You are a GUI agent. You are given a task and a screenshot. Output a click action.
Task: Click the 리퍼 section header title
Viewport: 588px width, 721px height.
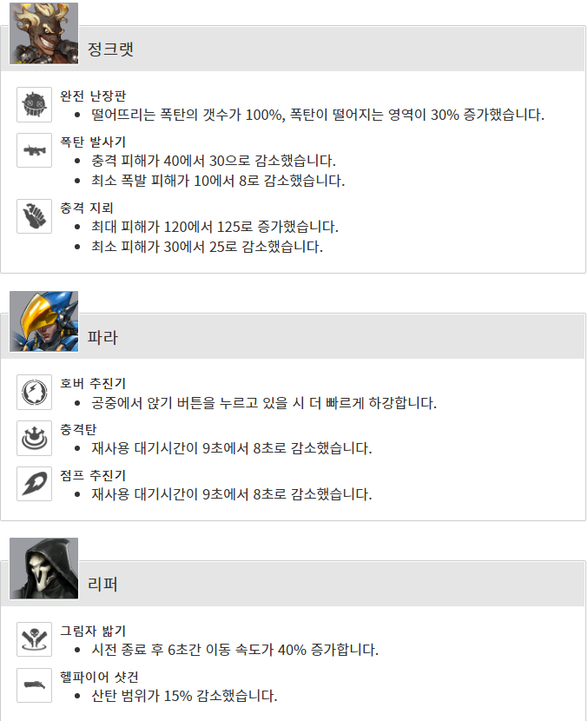(103, 584)
